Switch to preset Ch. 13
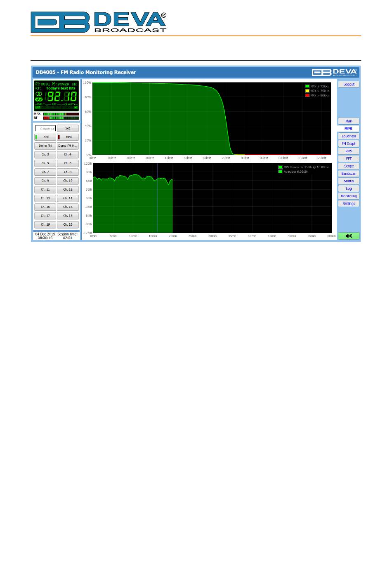 [x=45, y=198]
